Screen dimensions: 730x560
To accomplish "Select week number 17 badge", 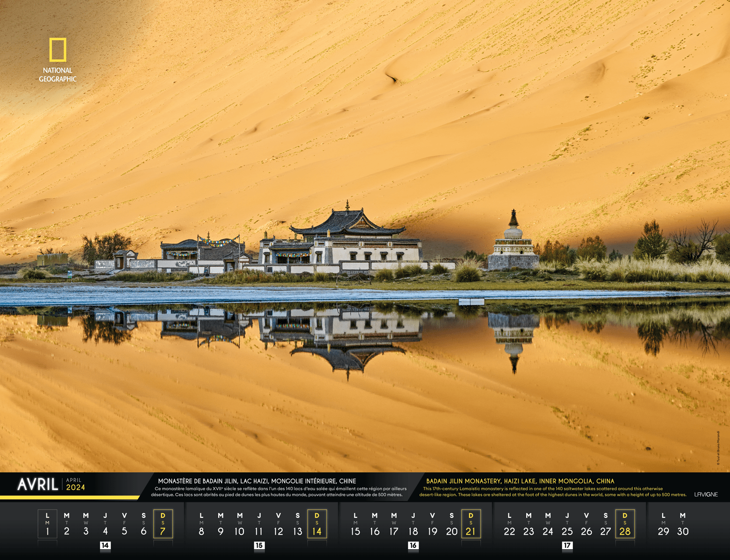I will click(567, 545).
